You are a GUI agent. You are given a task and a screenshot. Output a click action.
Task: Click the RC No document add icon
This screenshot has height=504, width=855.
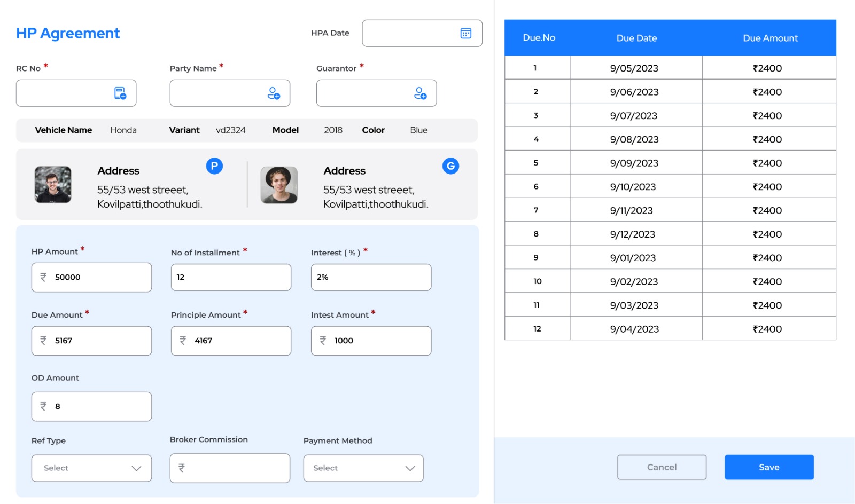[120, 93]
